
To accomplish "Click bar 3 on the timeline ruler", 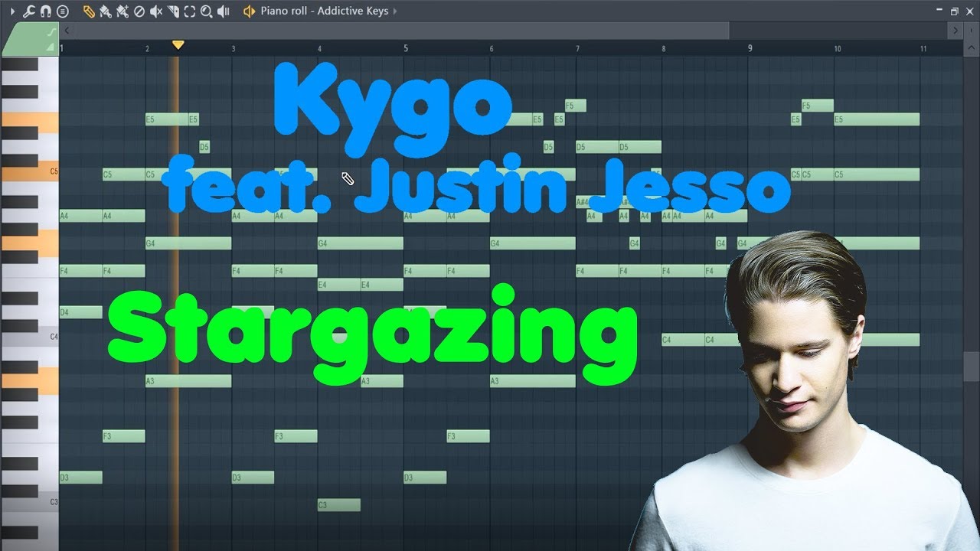I will click(234, 48).
